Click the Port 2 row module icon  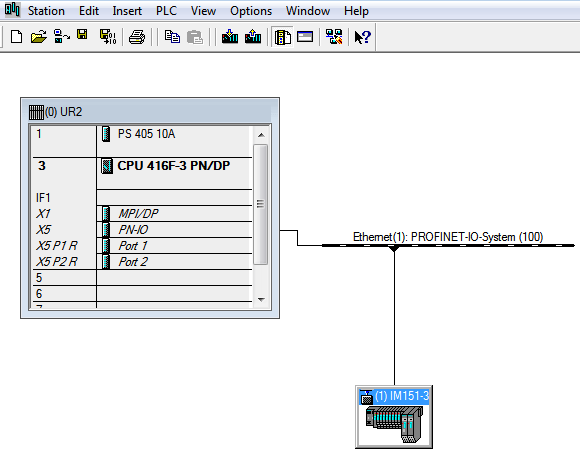coord(106,262)
